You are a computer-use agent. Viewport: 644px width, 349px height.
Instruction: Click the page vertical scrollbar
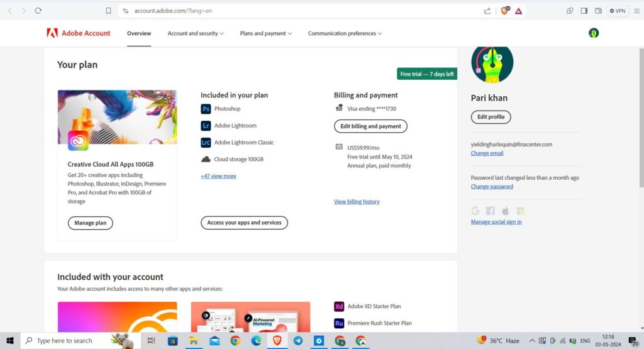click(641, 119)
